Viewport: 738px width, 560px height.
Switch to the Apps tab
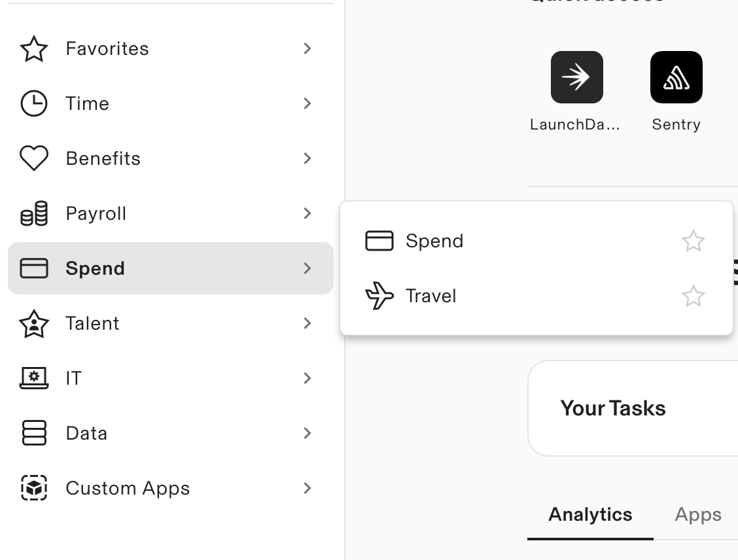click(697, 515)
